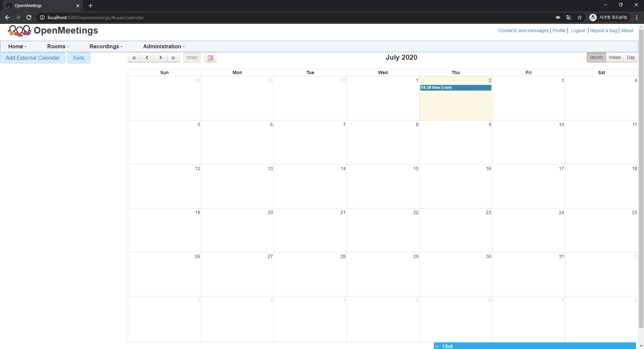Select July 5 day cell
Image resolution: width=644 pixels, height=349 pixels.
(164, 142)
